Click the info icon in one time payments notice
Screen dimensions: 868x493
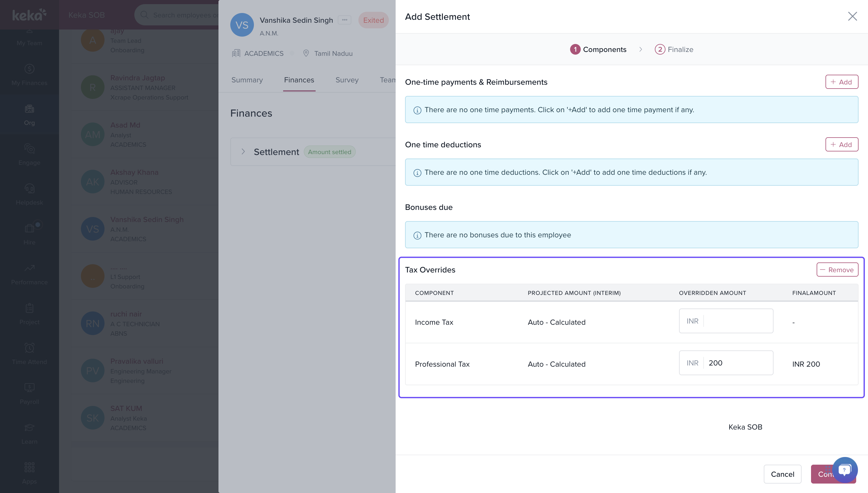(417, 110)
